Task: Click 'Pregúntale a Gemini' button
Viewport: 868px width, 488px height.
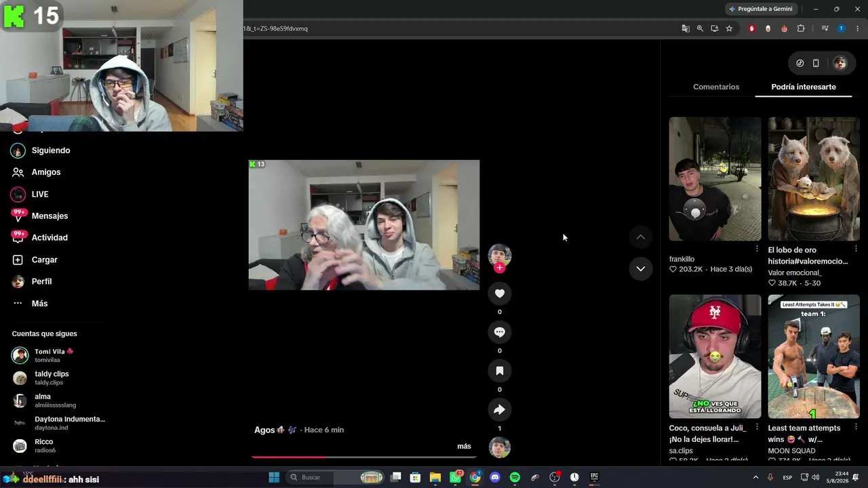Action: click(x=761, y=9)
